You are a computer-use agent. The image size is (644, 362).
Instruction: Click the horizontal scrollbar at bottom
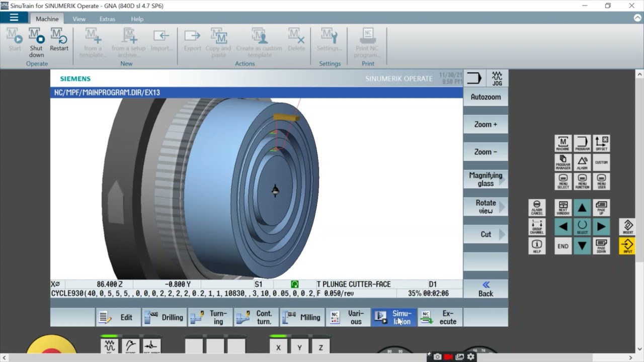[x=317, y=357]
